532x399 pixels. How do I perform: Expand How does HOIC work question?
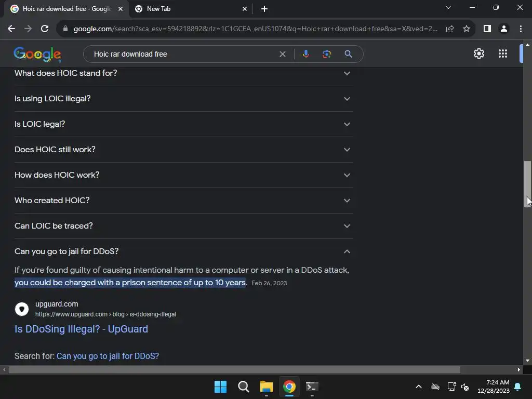(x=183, y=175)
